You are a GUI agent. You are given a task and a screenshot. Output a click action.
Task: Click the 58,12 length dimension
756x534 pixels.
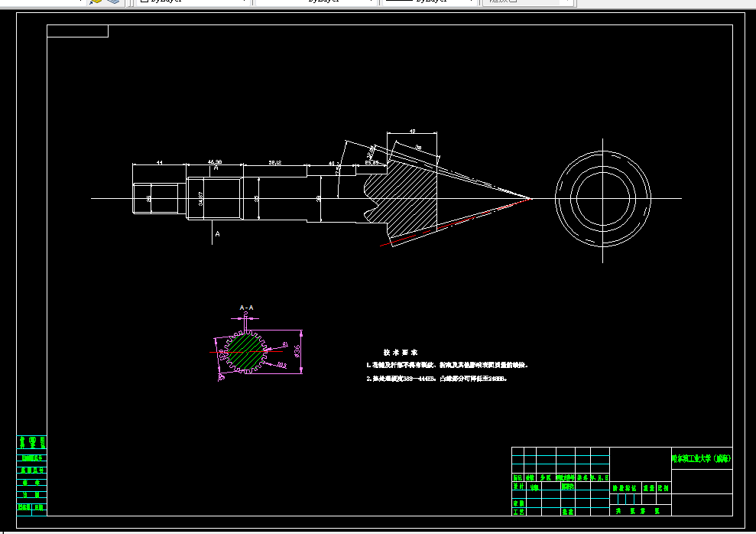pos(275,162)
